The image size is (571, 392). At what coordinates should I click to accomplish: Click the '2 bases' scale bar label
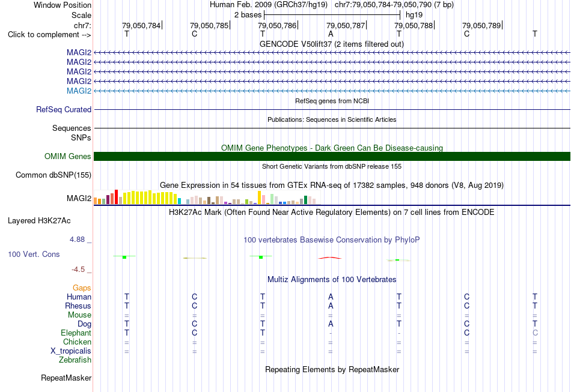(248, 15)
